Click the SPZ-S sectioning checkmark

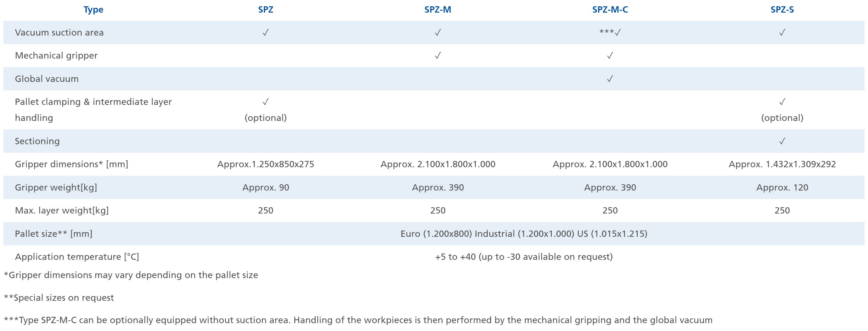coord(782,141)
